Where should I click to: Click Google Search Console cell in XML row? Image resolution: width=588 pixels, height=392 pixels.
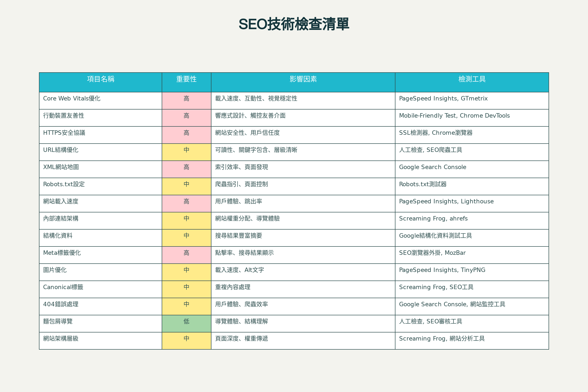point(472,169)
